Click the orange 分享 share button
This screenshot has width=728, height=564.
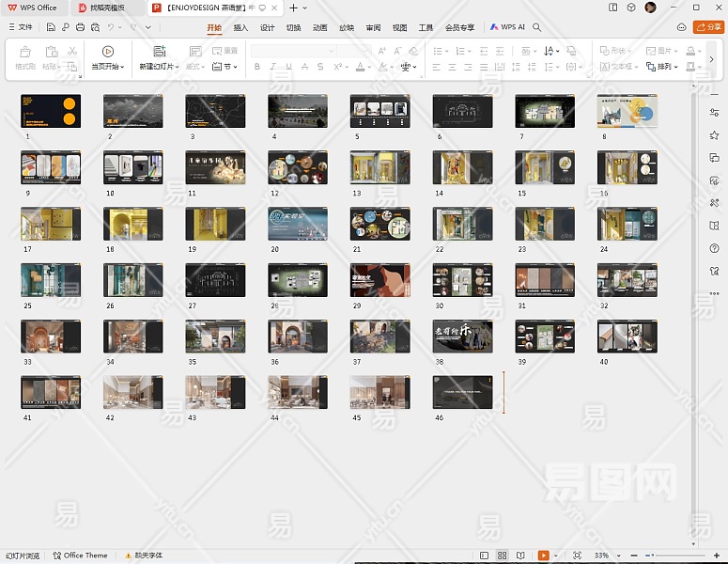click(x=708, y=27)
